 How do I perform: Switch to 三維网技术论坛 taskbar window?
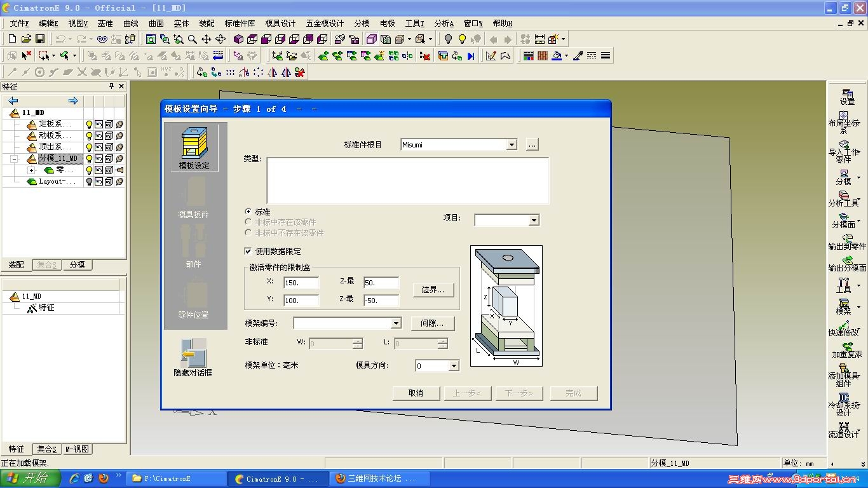pos(380,478)
